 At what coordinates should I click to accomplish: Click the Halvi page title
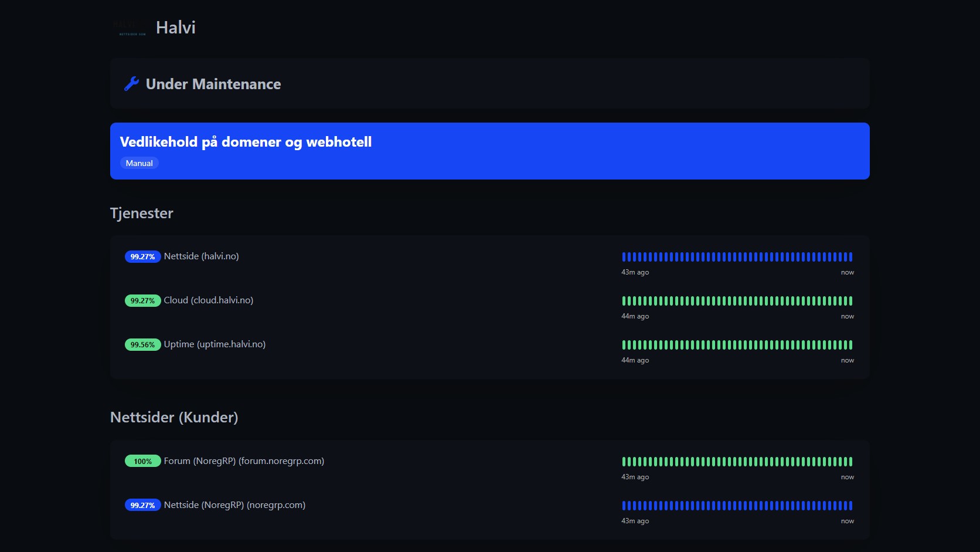[176, 28]
